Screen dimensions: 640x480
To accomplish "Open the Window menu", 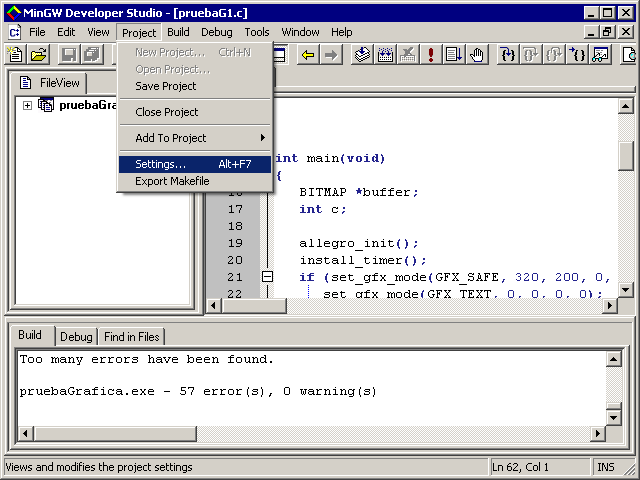I will [300, 32].
